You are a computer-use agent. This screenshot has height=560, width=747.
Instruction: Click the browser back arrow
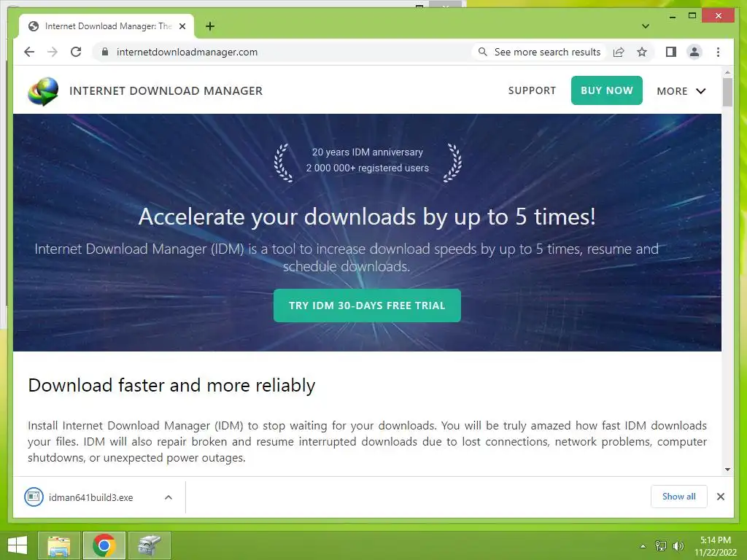coord(29,52)
